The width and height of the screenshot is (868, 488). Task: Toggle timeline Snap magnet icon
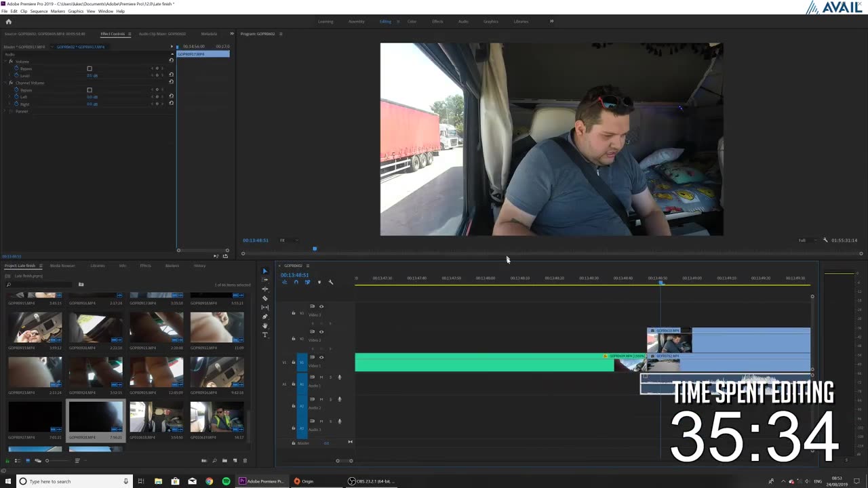296,282
